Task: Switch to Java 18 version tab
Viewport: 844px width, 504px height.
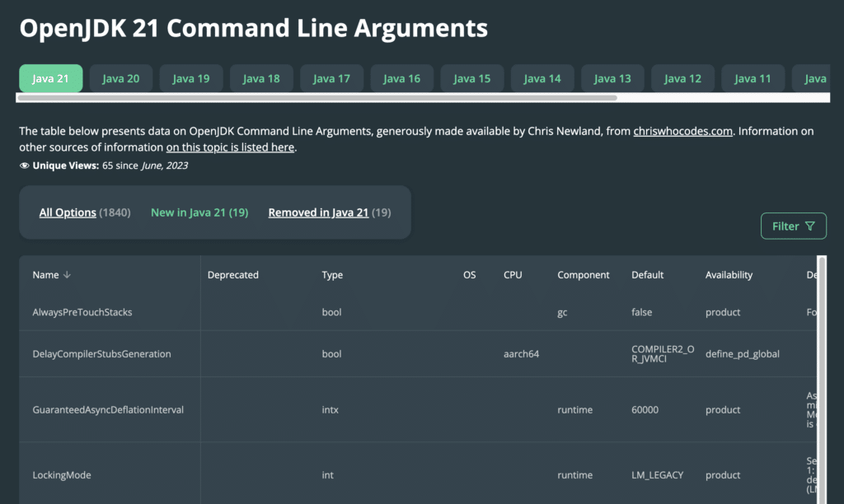Action: (x=261, y=78)
